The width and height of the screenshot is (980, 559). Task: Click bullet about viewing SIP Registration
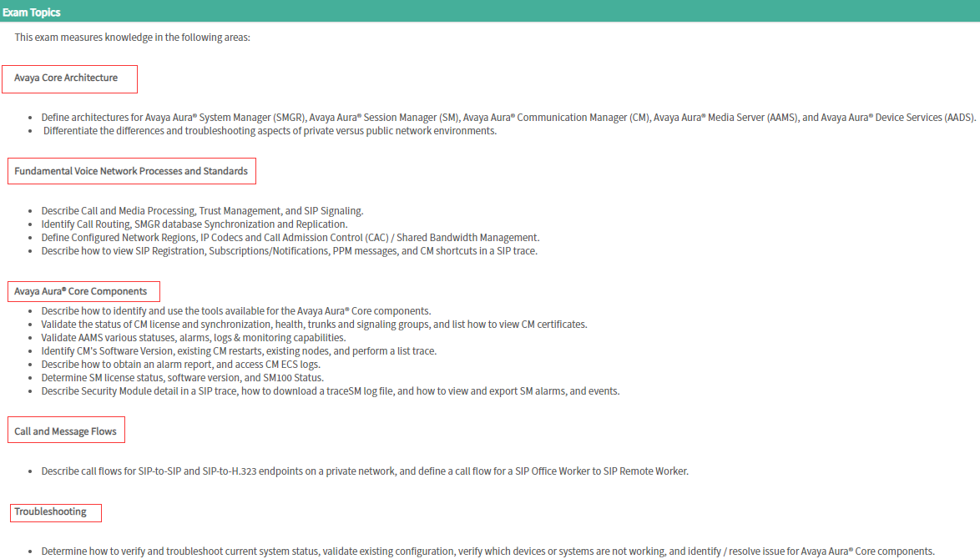pyautogui.click(x=289, y=251)
